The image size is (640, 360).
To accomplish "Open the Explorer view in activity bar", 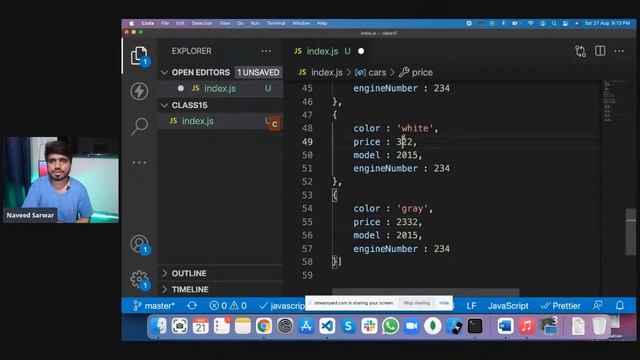I will pos(139,56).
